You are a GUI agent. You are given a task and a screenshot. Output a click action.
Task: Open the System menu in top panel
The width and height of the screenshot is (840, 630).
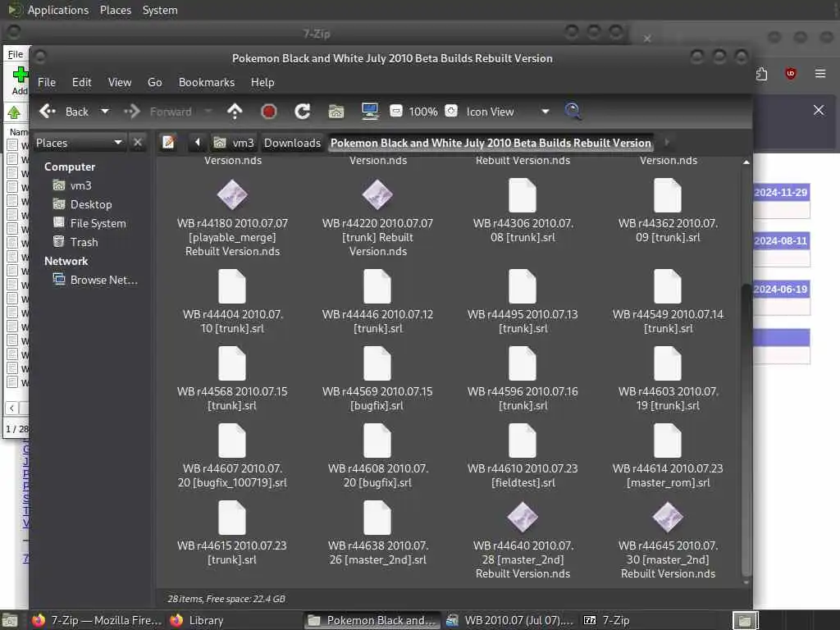[x=160, y=10]
